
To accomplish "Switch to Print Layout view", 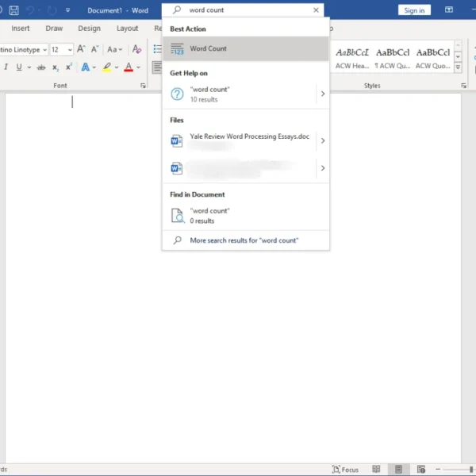I will (x=398, y=470).
